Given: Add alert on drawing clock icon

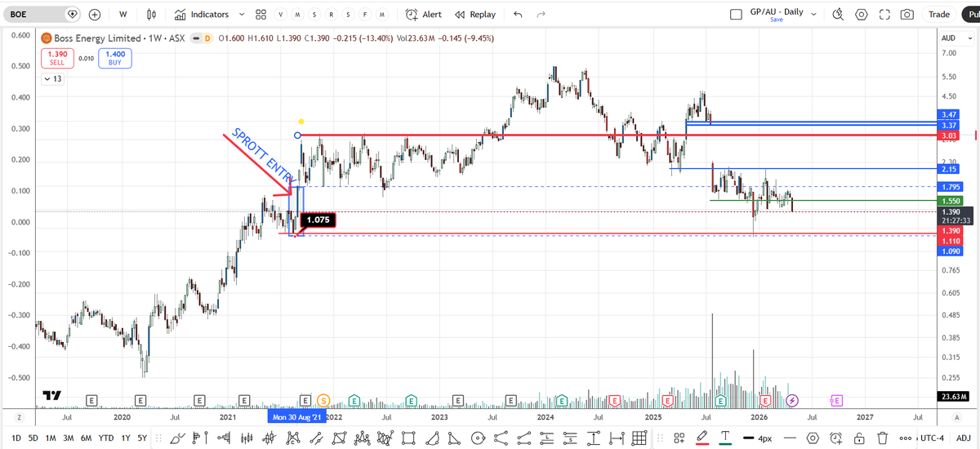Looking at the screenshot, I should click(x=835, y=438).
